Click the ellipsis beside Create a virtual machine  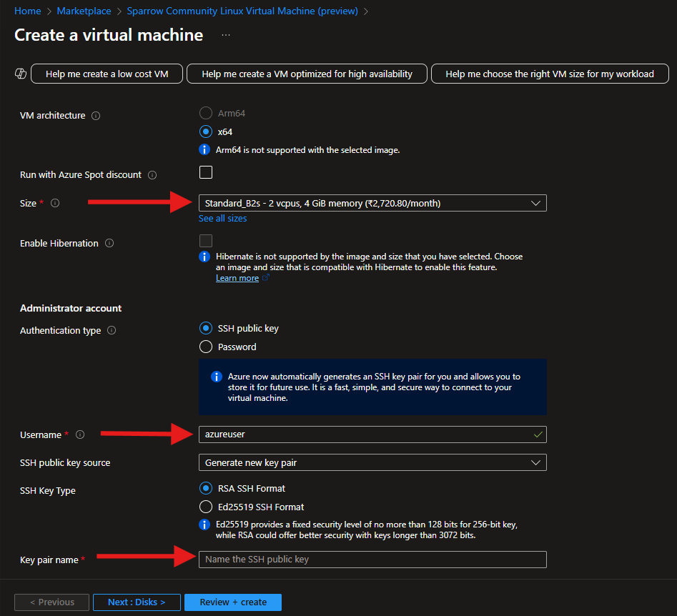225,36
